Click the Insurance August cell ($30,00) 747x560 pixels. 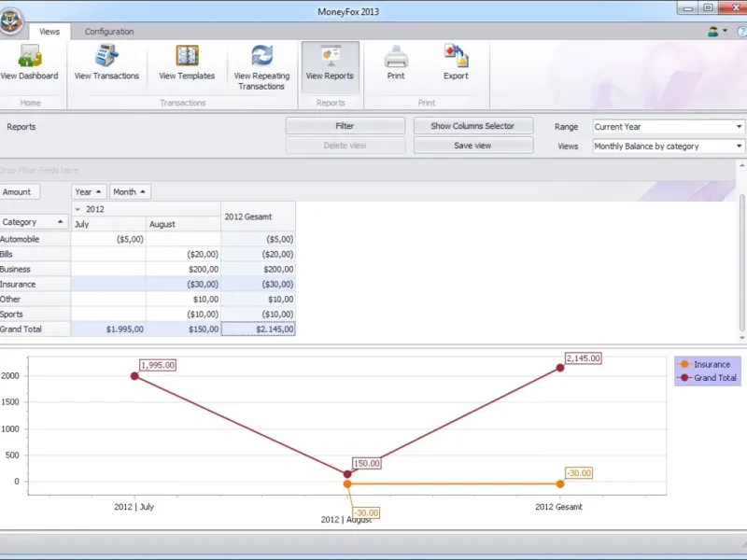pos(183,285)
